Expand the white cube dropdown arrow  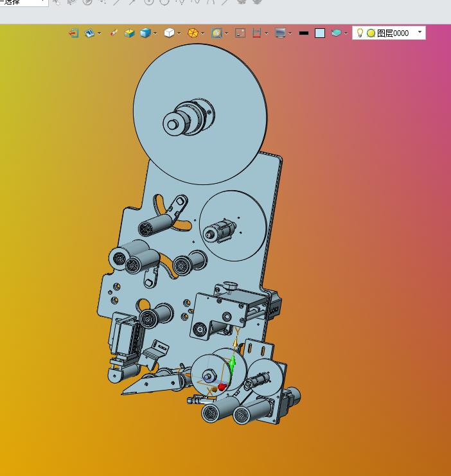pyautogui.click(x=179, y=33)
